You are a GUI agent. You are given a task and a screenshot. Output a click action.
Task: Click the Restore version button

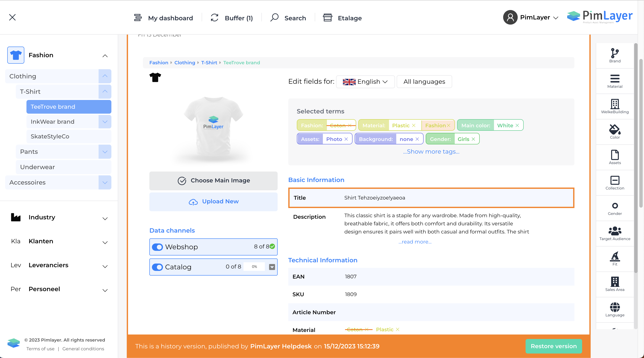pos(554,346)
